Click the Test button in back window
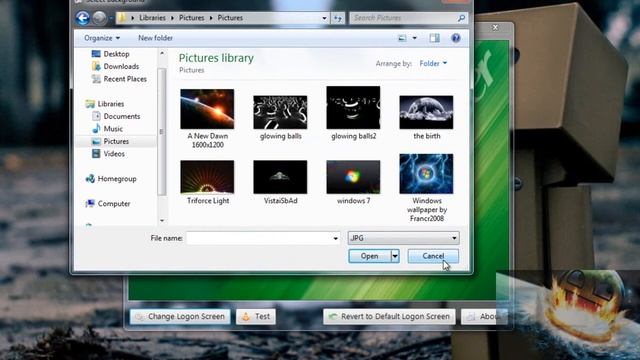640x360 pixels. 256,316
